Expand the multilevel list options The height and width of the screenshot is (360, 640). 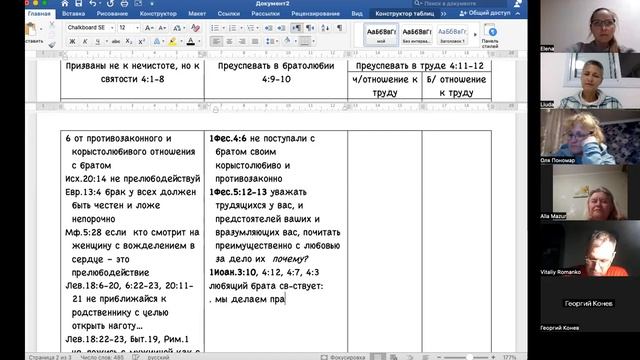(x=258, y=28)
